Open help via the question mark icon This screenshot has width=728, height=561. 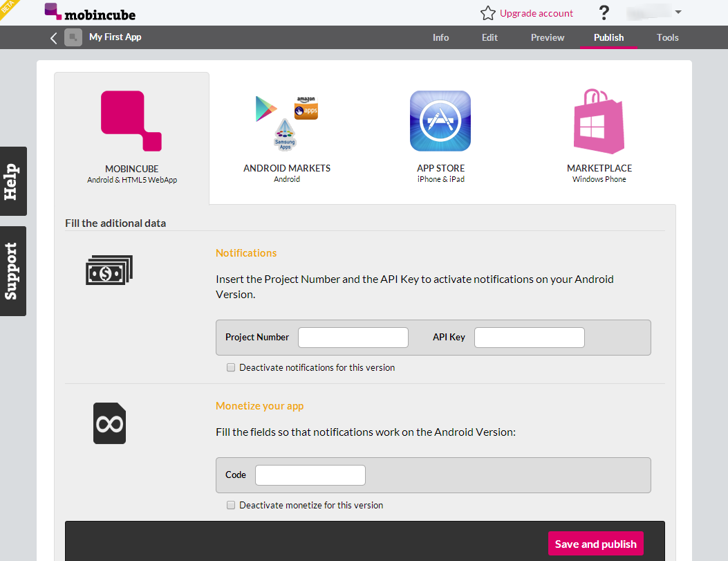tap(604, 12)
